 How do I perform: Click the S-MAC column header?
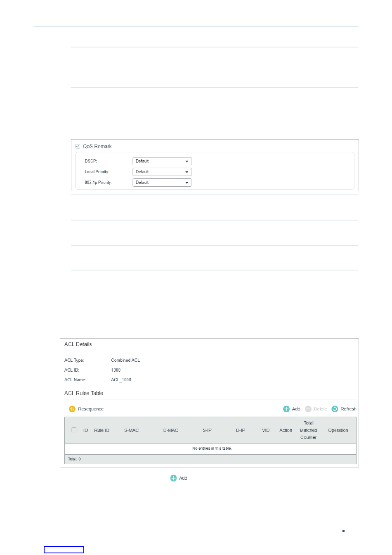point(132,430)
